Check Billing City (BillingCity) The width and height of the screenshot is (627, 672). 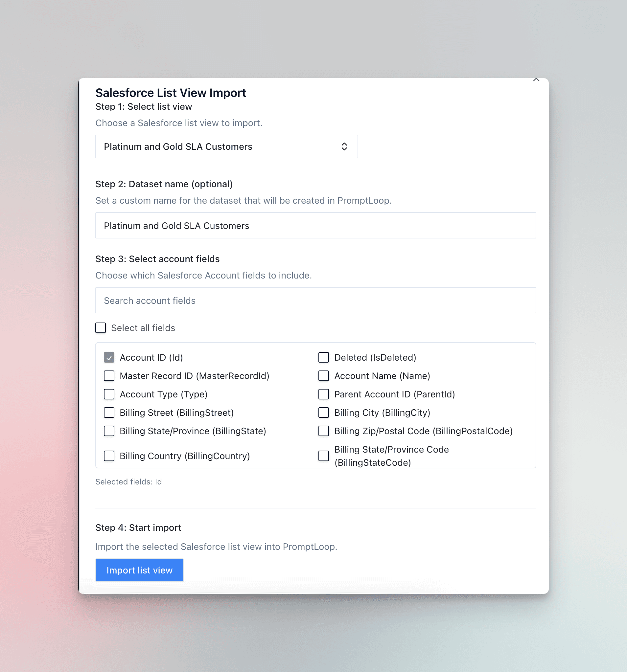point(324,413)
